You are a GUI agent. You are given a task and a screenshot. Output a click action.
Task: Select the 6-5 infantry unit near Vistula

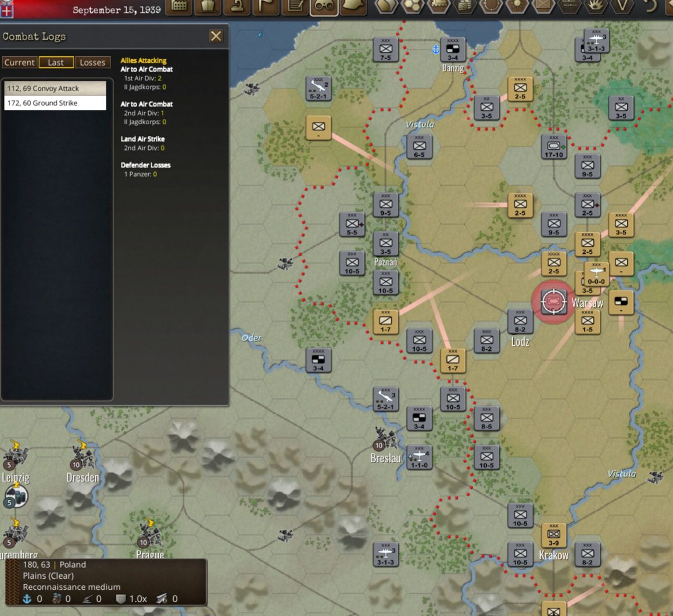click(x=420, y=147)
